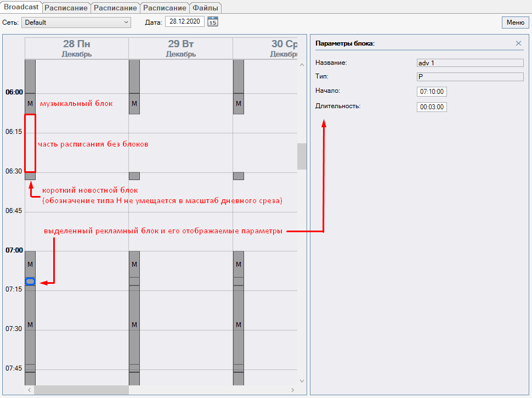Select the 29 Вт day header

(181, 48)
